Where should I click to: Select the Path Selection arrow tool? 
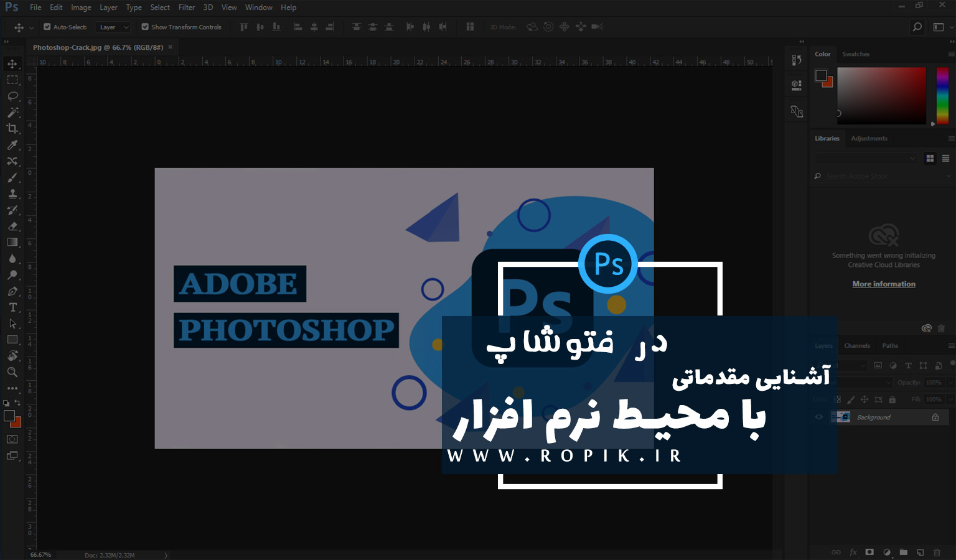pos(12,324)
